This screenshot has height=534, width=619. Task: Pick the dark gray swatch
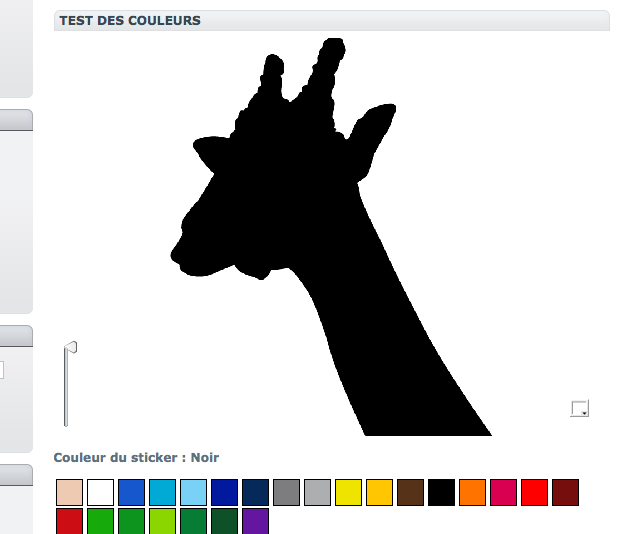(286, 492)
